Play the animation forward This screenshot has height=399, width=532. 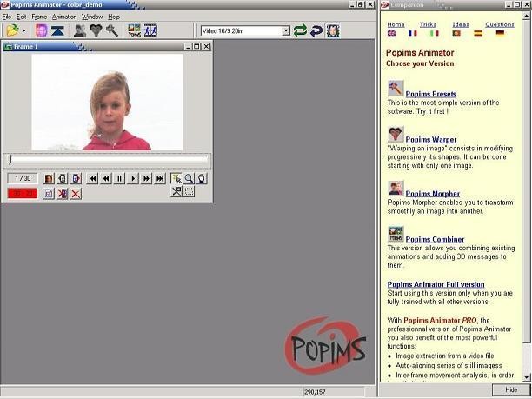coord(133,178)
